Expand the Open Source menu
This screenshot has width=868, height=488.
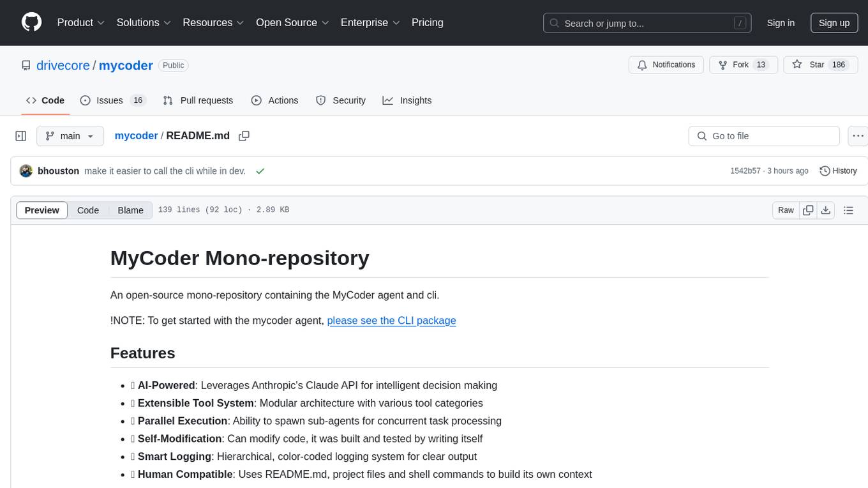click(292, 22)
